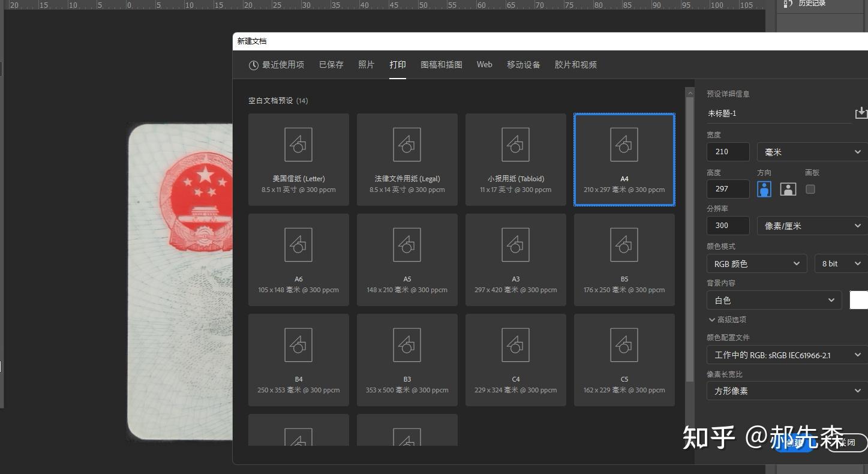Open the 8 bit depth dropdown

click(840, 263)
